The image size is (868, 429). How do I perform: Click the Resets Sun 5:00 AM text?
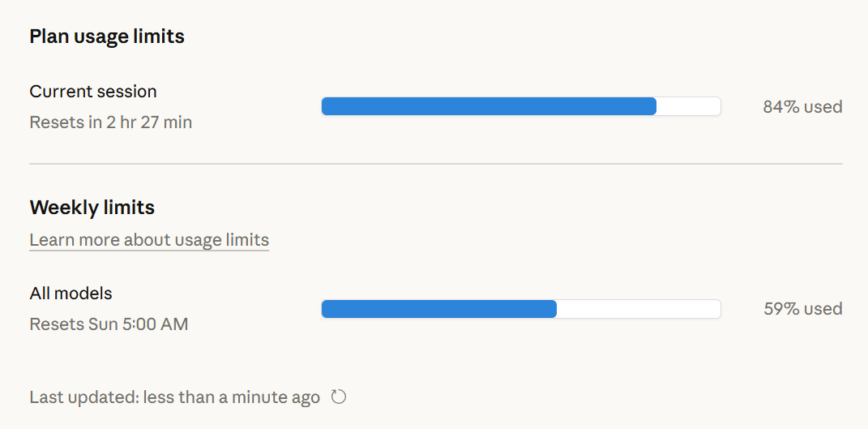pos(109,324)
